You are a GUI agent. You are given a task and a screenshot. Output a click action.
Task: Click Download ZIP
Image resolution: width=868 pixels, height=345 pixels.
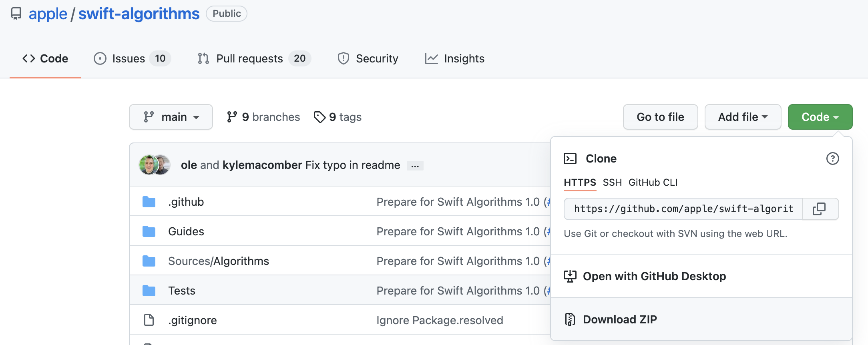[619, 319]
